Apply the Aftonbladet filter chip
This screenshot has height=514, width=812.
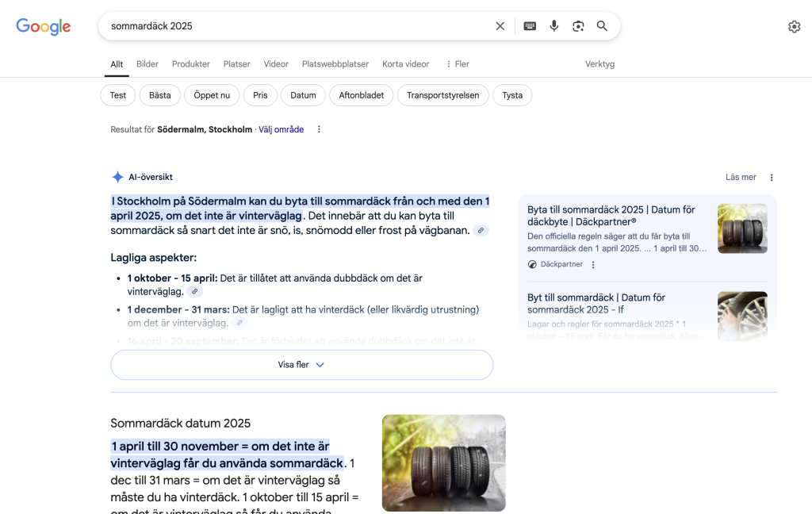pos(362,95)
